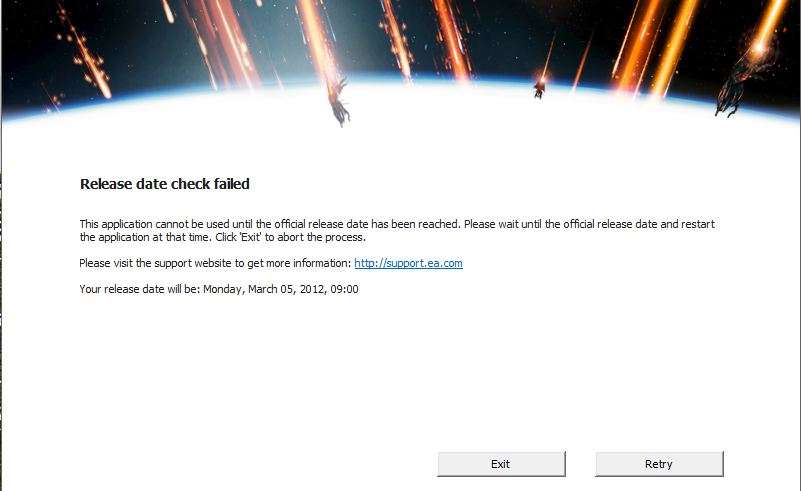Hit Retry to recheck the release date

click(x=659, y=464)
